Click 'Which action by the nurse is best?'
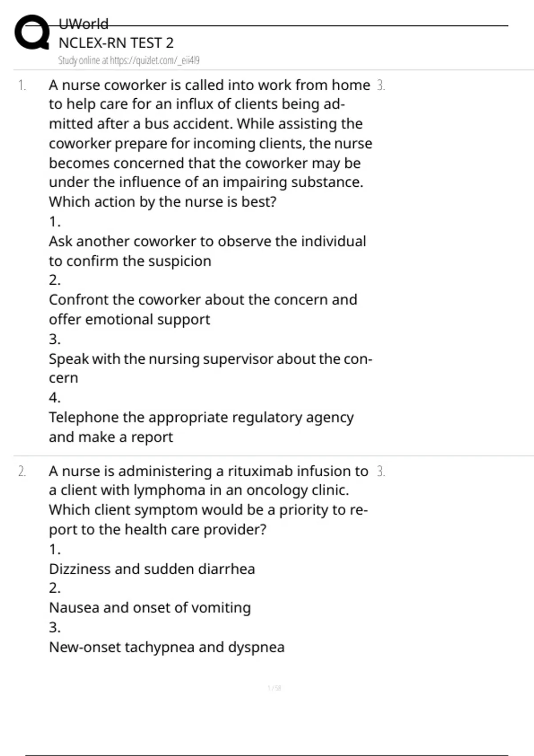 [x=162, y=202]
